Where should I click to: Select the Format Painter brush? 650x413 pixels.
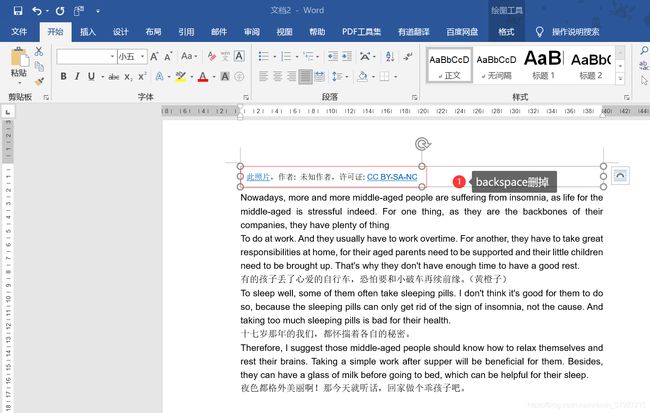[x=39, y=81]
